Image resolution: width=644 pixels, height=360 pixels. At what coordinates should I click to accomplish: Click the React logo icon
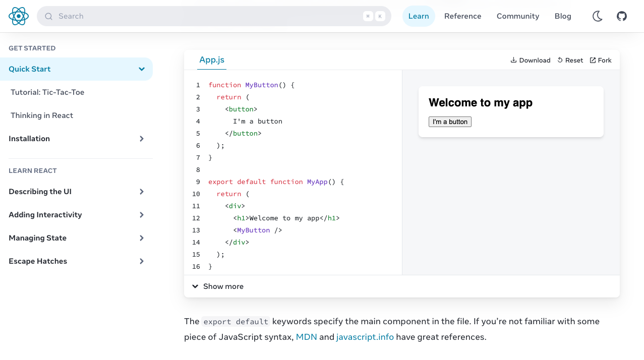[18, 16]
